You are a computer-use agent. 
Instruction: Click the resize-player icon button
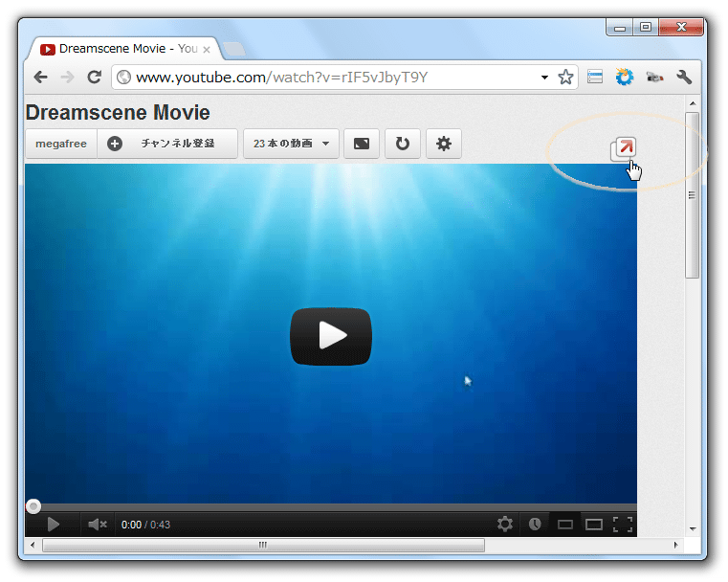coord(362,144)
